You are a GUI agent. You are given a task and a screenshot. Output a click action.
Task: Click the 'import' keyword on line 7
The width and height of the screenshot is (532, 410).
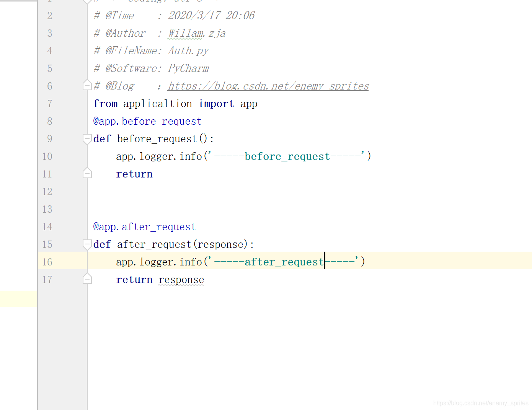click(216, 104)
